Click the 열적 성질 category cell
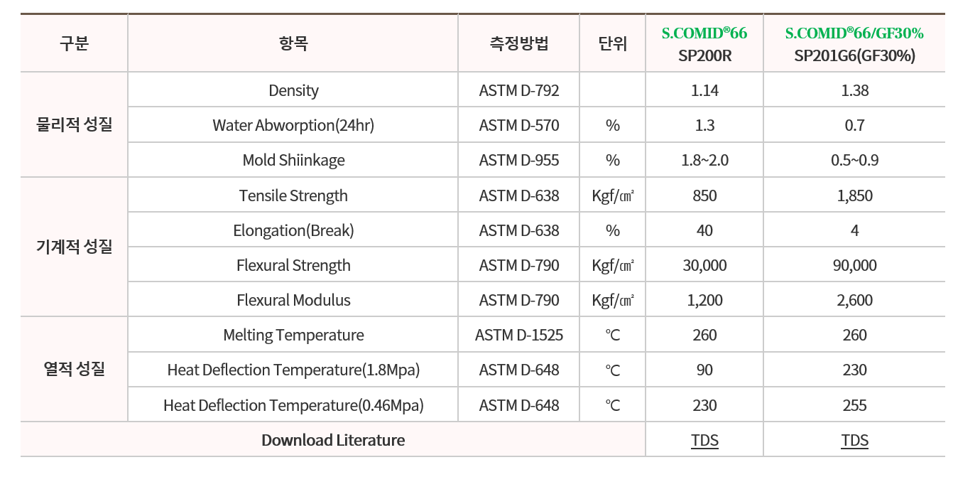 coord(74,370)
